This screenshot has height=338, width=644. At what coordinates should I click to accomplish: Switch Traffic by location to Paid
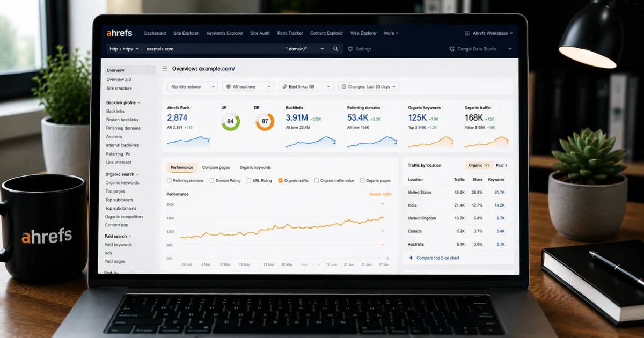click(x=501, y=166)
